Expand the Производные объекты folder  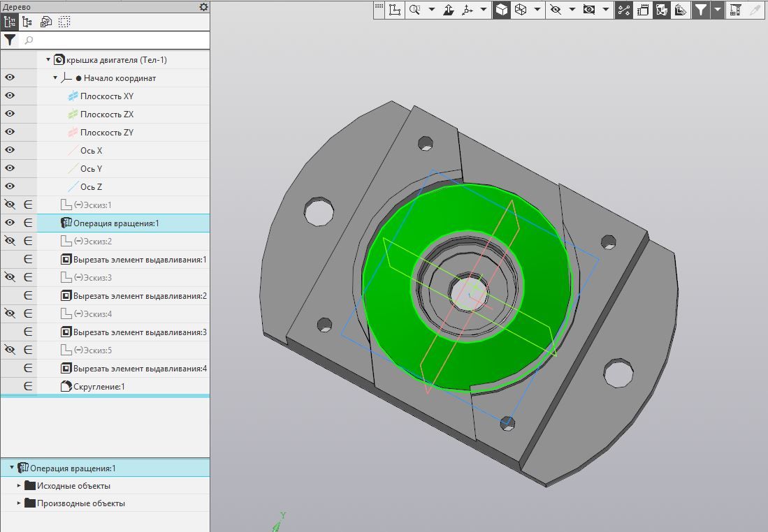pyautogui.click(x=20, y=503)
